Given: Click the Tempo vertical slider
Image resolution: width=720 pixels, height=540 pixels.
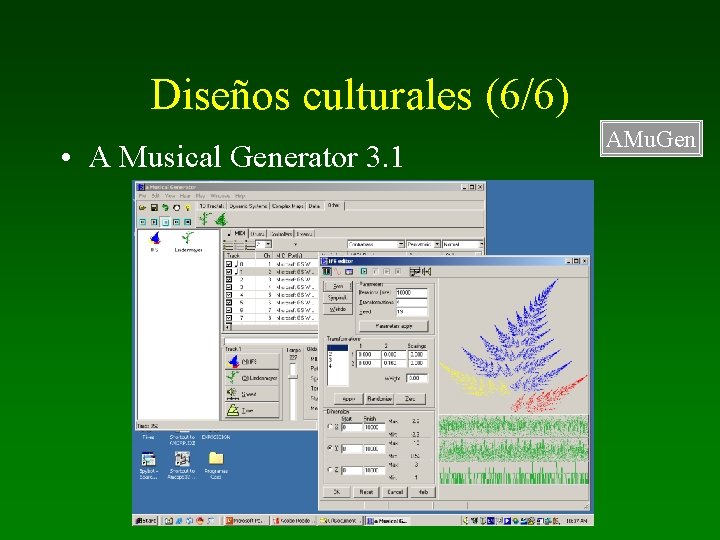Looking at the screenshot, I should 293,390.
